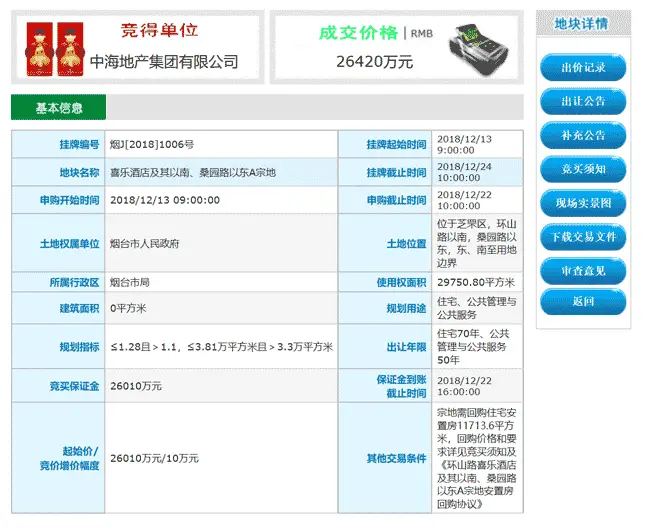Click the 规划指标 label cell

pyautogui.click(x=58, y=346)
